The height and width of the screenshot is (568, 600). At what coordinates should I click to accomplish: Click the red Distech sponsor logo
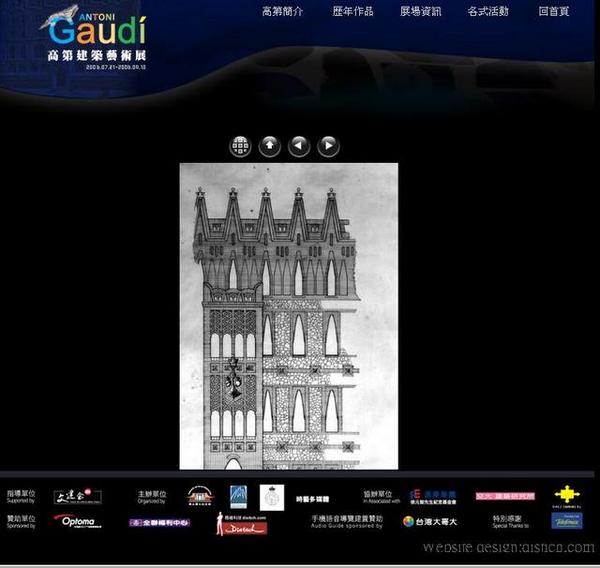click(x=242, y=524)
